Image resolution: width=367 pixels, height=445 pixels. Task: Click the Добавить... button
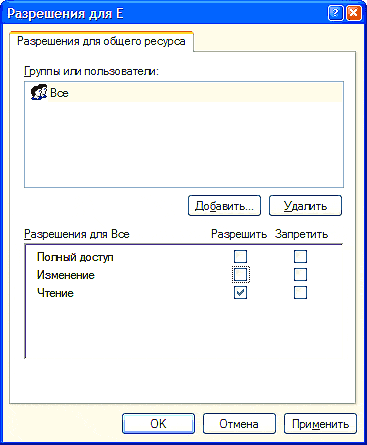point(224,206)
